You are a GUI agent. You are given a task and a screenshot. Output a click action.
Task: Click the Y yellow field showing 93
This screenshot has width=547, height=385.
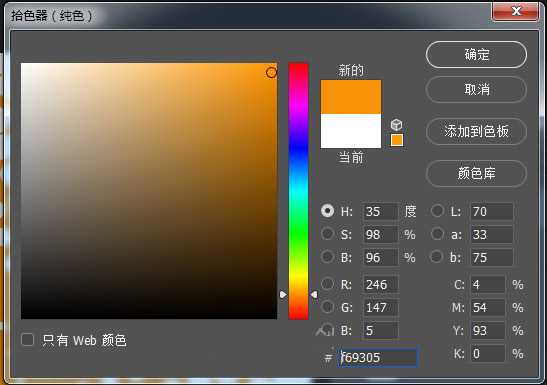click(488, 330)
